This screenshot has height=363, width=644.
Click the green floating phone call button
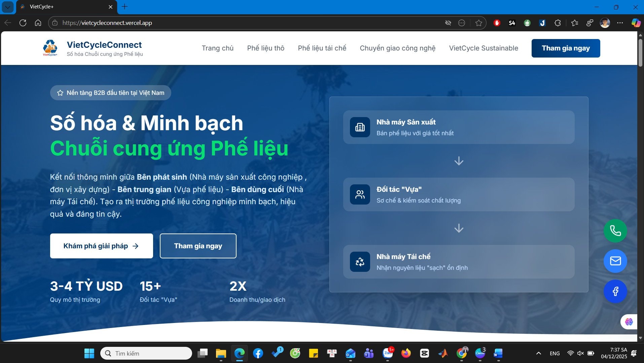(x=615, y=231)
